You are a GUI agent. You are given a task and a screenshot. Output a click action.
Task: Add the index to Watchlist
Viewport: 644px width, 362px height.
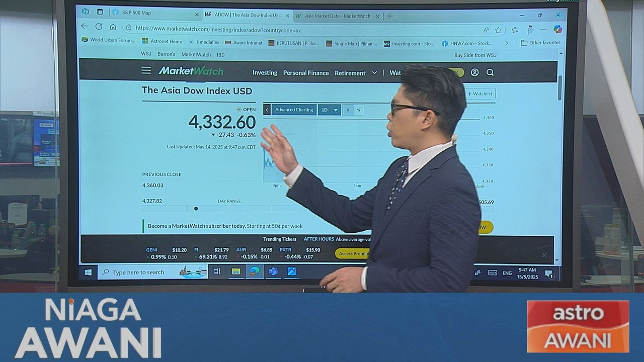click(480, 94)
